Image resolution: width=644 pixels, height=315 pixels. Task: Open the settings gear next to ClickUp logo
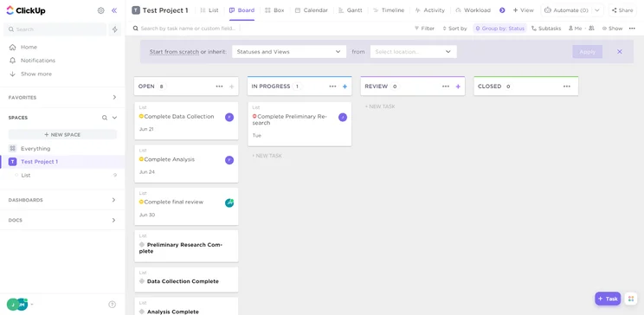(x=100, y=10)
